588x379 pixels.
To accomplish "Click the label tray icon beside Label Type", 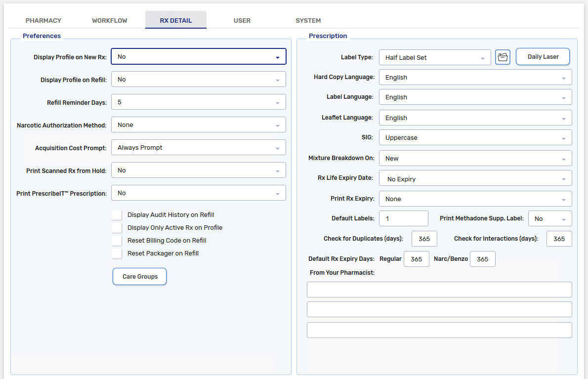I will pyautogui.click(x=503, y=57).
